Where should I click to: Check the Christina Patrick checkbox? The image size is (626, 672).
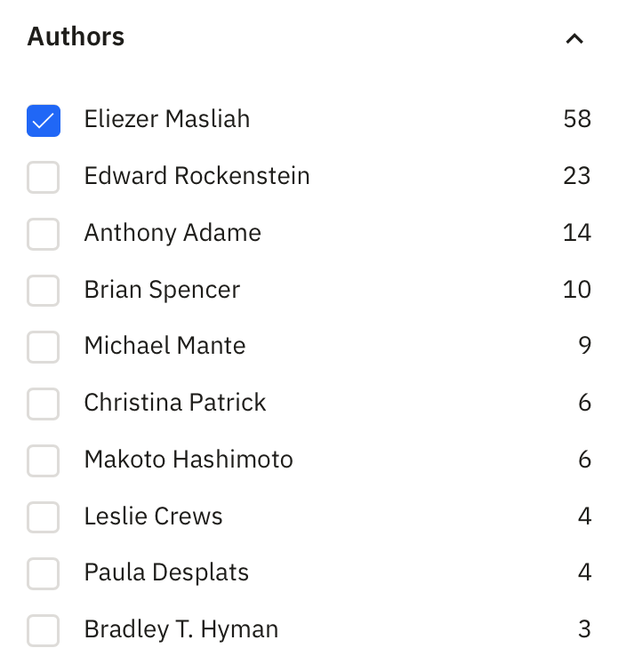(x=44, y=404)
